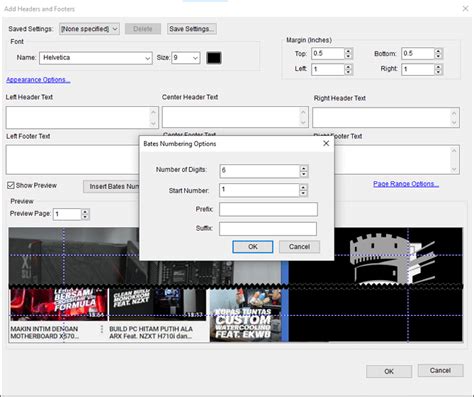Image resolution: width=474 pixels, height=397 pixels.
Task: Open Appearance Options link
Action: point(38,80)
